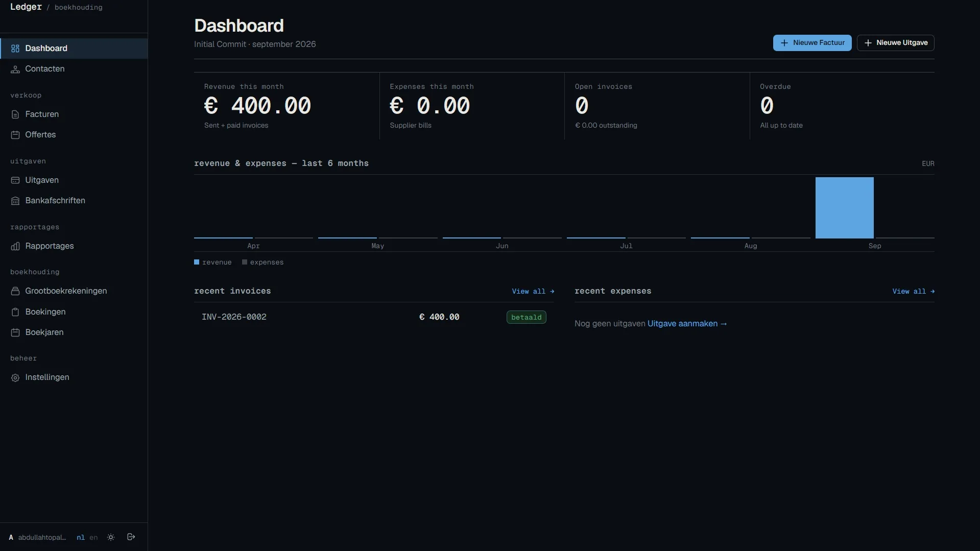The height and width of the screenshot is (551, 980).
Task: Click plus icon on Nieuwe Uitgave button
Action: [x=868, y=43]
